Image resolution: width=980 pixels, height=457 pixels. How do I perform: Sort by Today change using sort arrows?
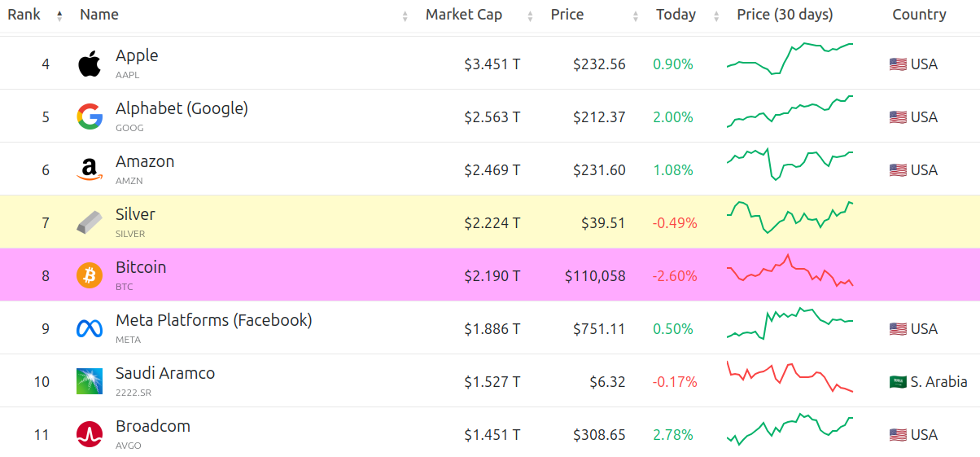tap(716, 15)
